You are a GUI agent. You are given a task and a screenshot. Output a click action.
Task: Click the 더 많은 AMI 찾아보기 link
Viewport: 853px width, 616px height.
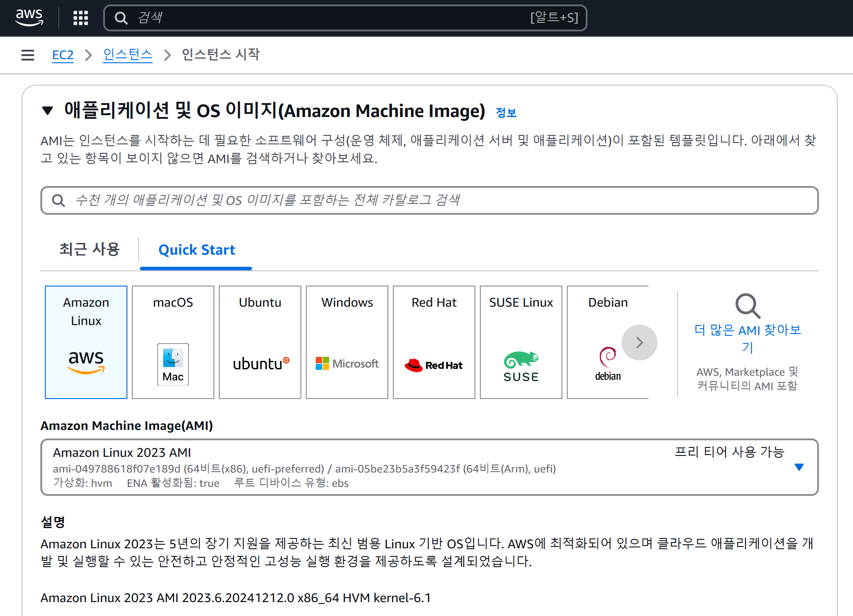point(748,338)
